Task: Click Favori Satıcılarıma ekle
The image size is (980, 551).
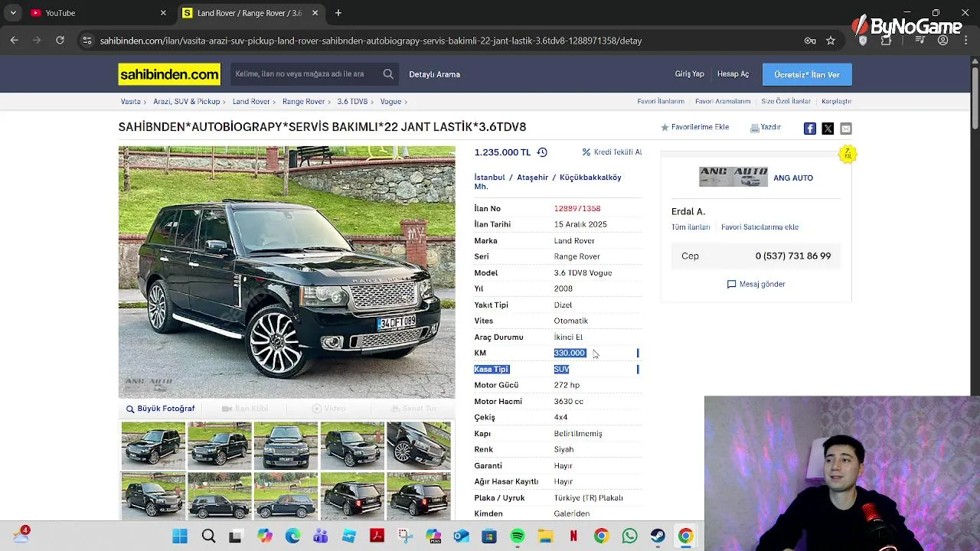Action: click(x=759, y=227)
